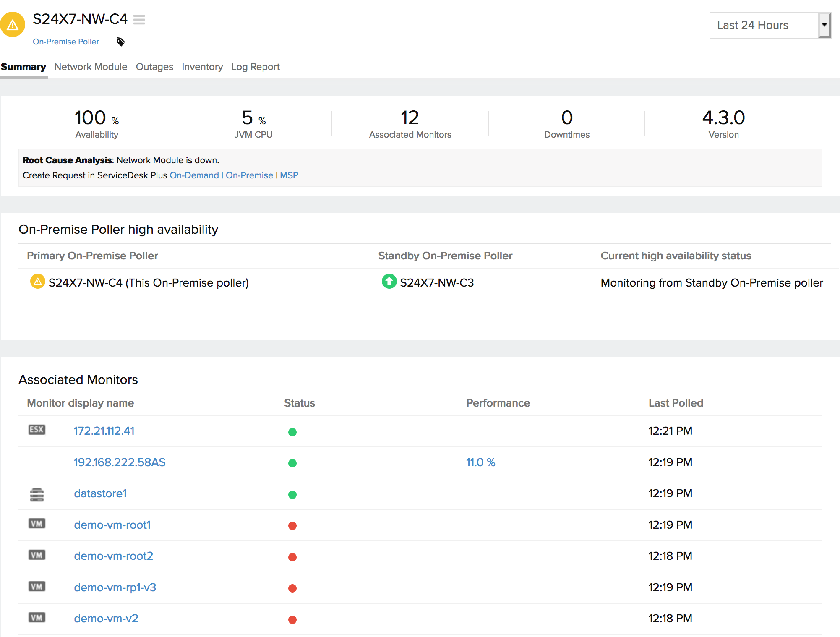
Task: Click the On-Demand ServiceDesk Plus link
Action: 194,175
